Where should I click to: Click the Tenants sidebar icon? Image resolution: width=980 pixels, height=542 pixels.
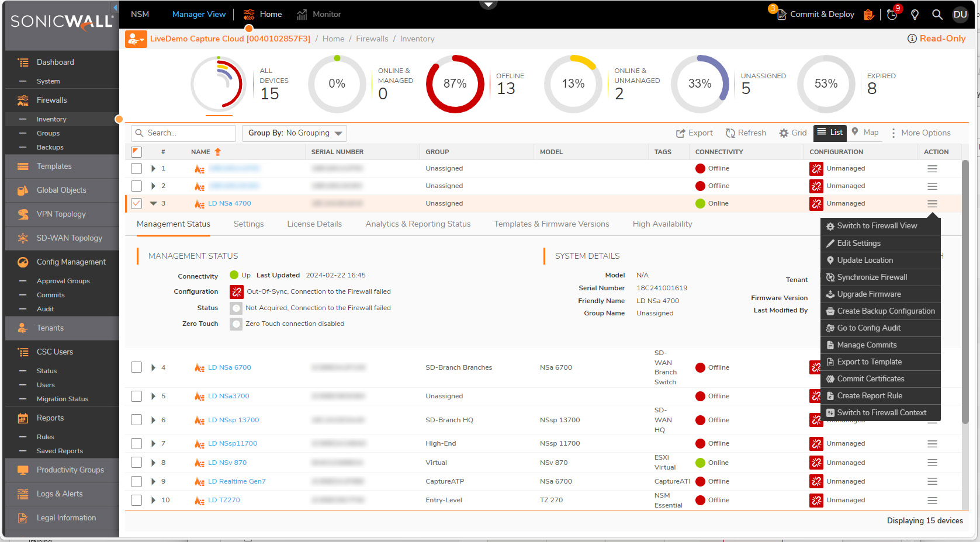[x=23, y=328]
